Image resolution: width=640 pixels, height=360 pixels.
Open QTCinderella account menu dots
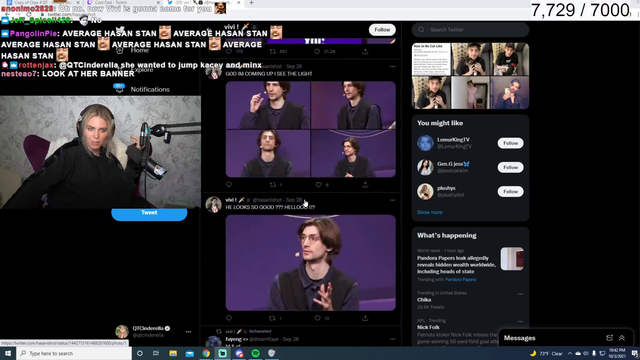188,332
